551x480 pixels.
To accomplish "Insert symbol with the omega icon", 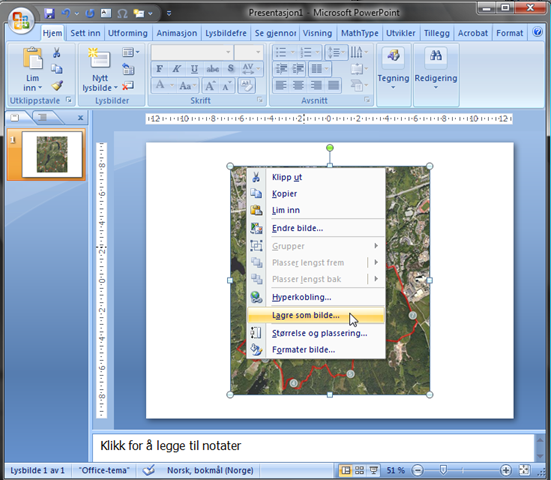I will (x=122, y=14).
